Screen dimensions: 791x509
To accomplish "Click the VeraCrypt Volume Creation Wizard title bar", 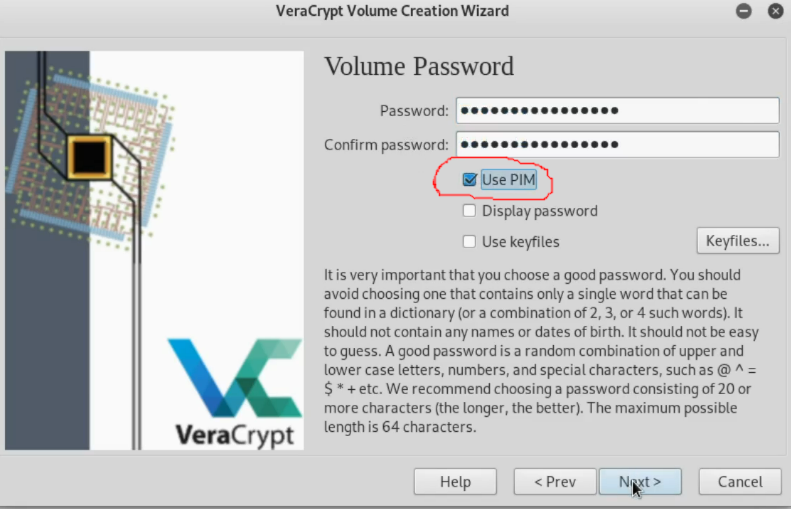I will (392, 11).
